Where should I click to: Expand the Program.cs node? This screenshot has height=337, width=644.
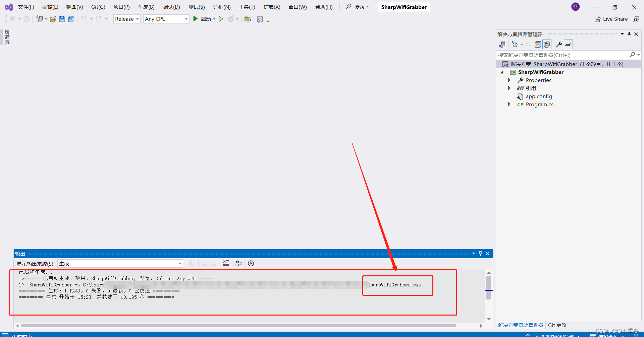509,104
